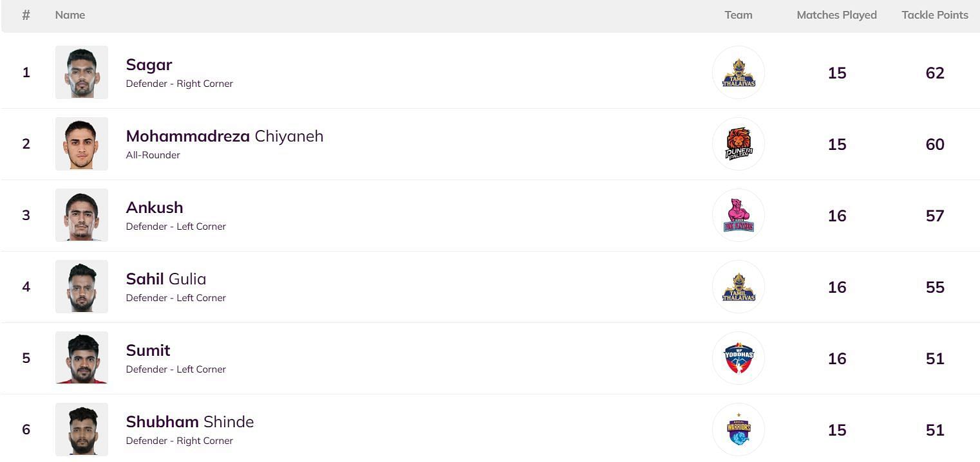This screenshot has height=462, width=980.
Task: Select the Bengal Warriors team logo
Action: [739, 429]
